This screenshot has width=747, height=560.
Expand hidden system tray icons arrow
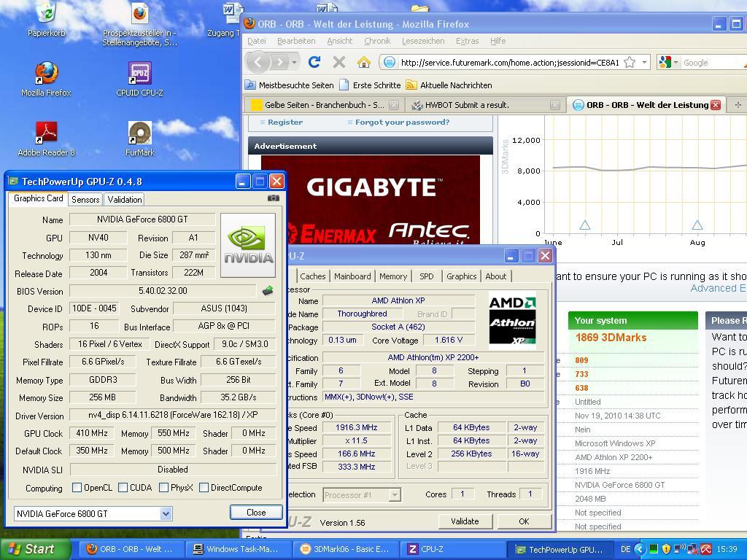pos(640,549)
